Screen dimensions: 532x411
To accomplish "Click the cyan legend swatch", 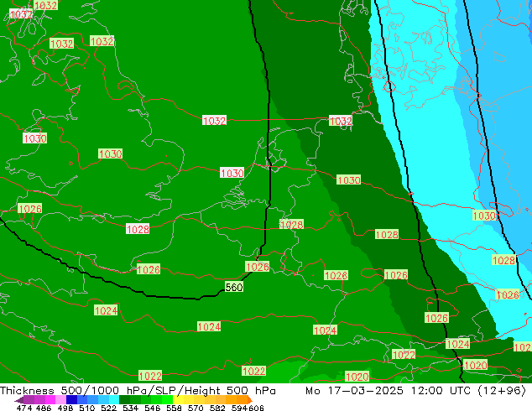I will (x=114, y=400).
